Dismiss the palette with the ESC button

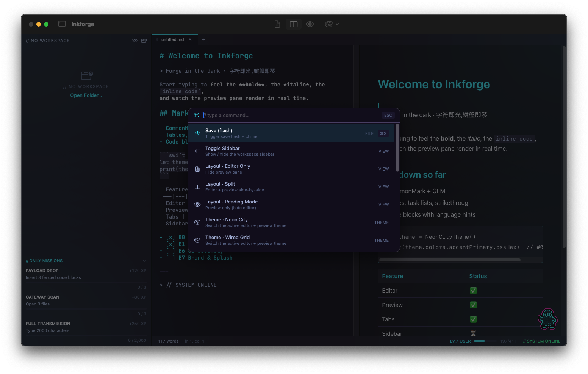(x=388, y=116)
